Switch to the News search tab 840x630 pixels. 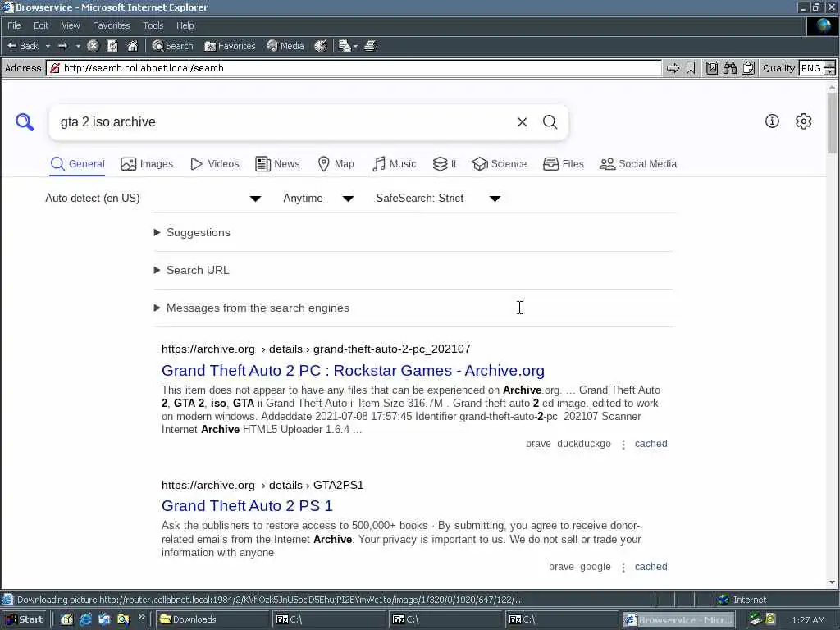click(277, 164)
